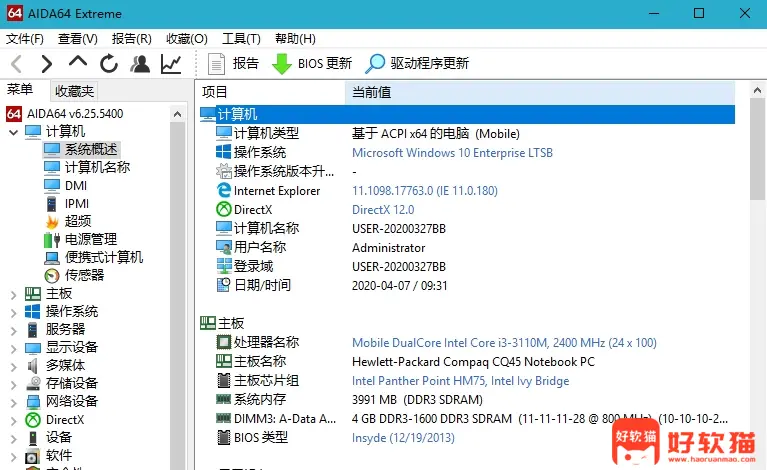This screenshot has height=470, width=767.
Task: Open the Internet Explorer version 11.1098.17763.0 link
Action: [425, 191]
